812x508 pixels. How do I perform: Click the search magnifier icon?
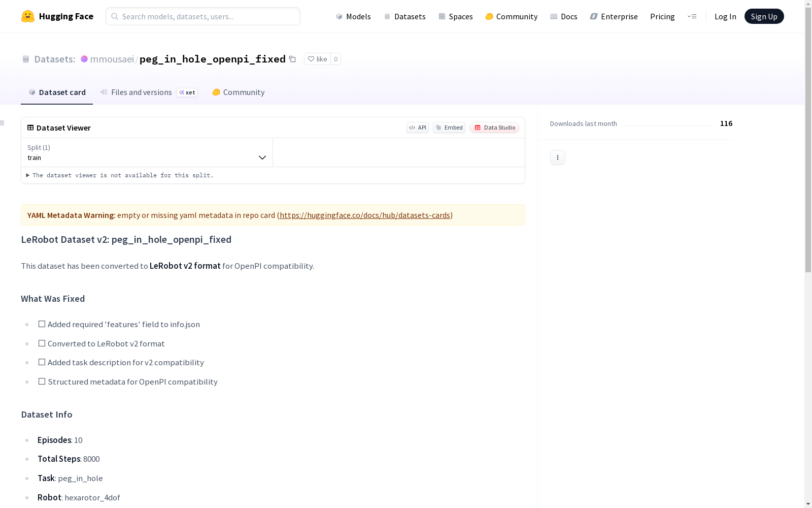coord(115,16)
